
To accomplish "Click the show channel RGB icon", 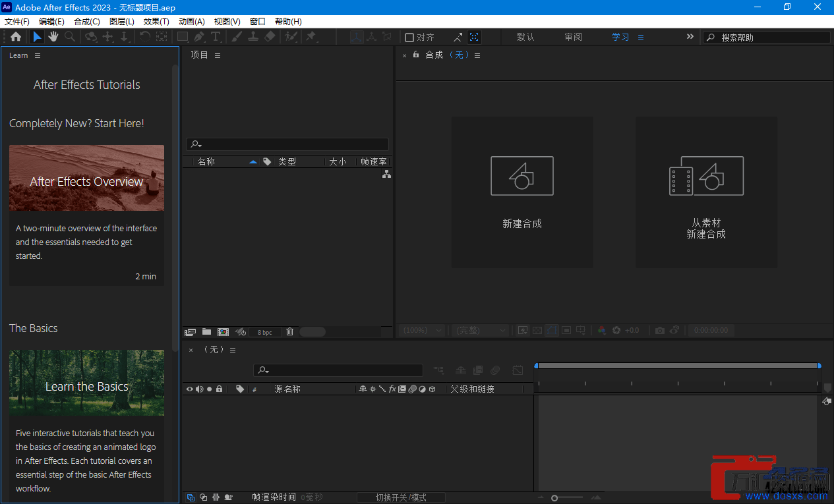I will point(601,330).
